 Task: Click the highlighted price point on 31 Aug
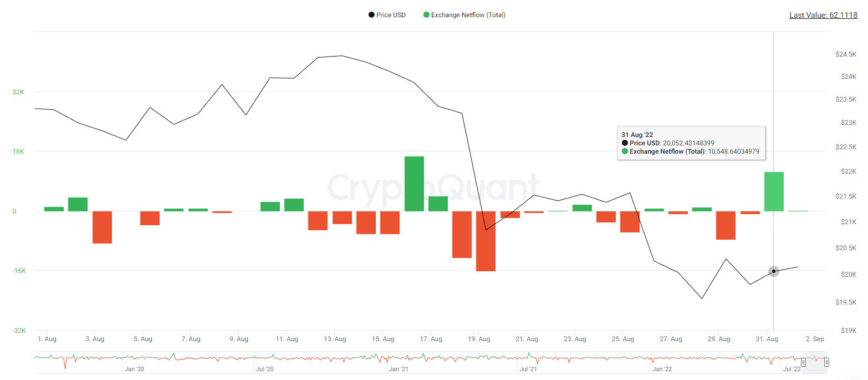tap(774, 271)
